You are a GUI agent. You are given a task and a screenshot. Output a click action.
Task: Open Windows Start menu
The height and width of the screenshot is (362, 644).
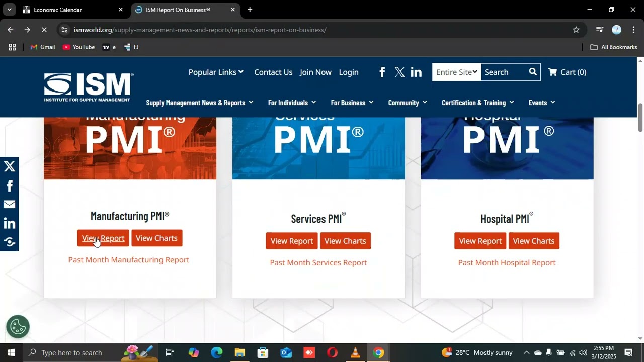click(11, 352)
